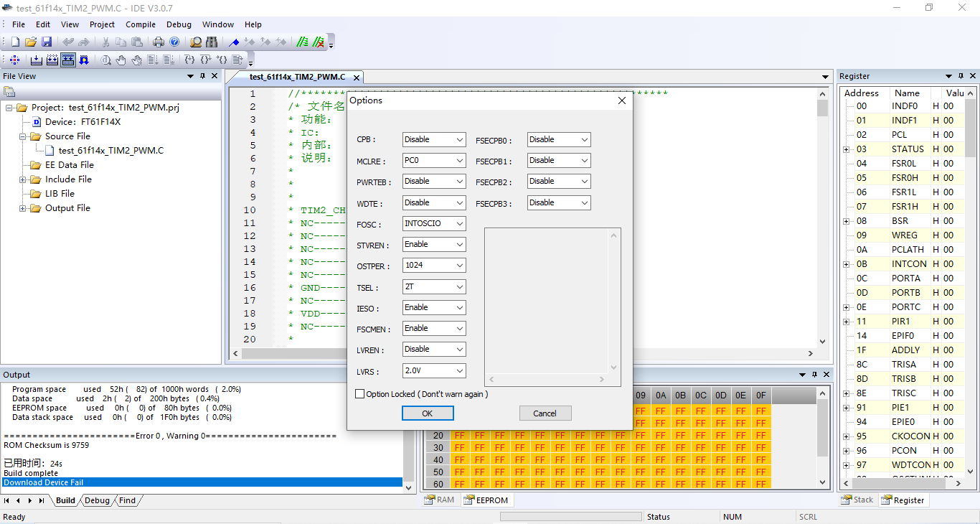Click the highlighted download-to-device icon
The width and height of the screenshot is (980, 524).
pyautogui.click(x=68, y=60)
